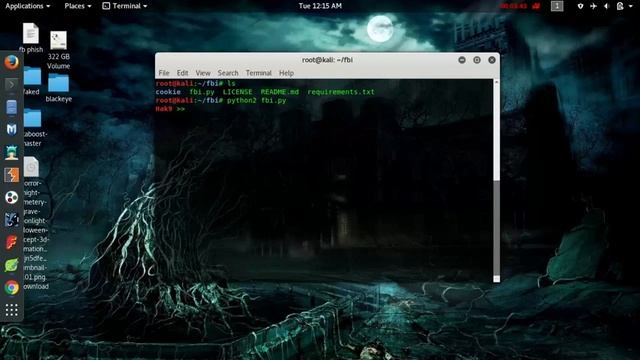Open the terminal File menu
The height and width of the screenshot is (360, 640).
pyautogui.click(x=164, y=73)
